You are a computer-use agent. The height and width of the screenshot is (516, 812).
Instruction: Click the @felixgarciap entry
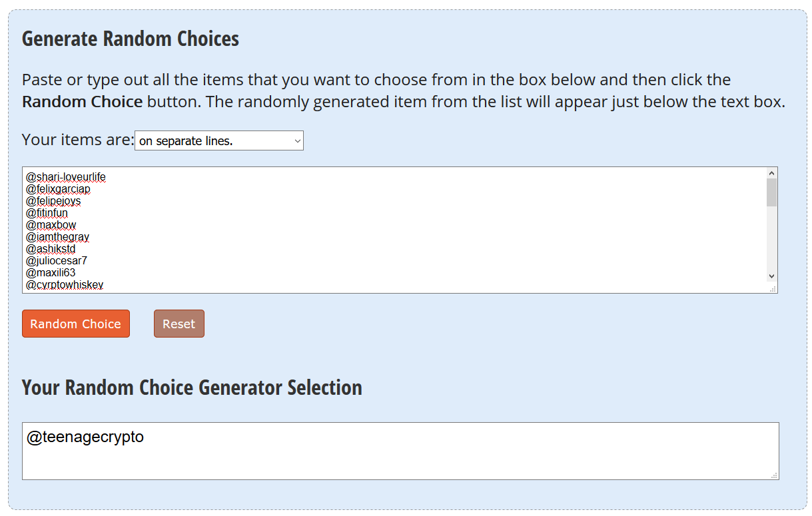pyautogui.click(x=58, y=189)
